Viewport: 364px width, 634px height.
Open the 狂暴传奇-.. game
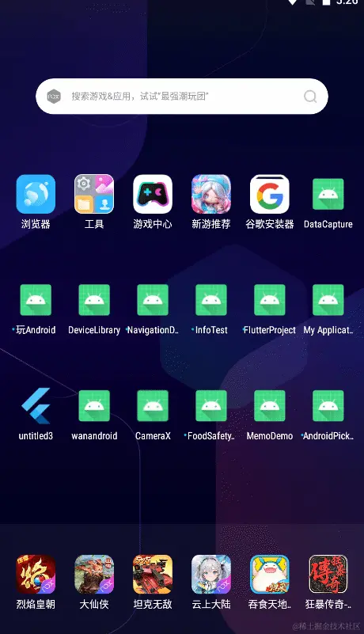(x=328, y=574)
